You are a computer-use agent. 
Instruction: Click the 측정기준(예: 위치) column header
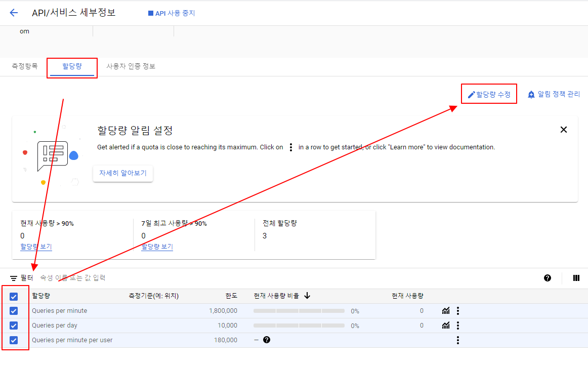pyautogui.click(x=154, y=296)
